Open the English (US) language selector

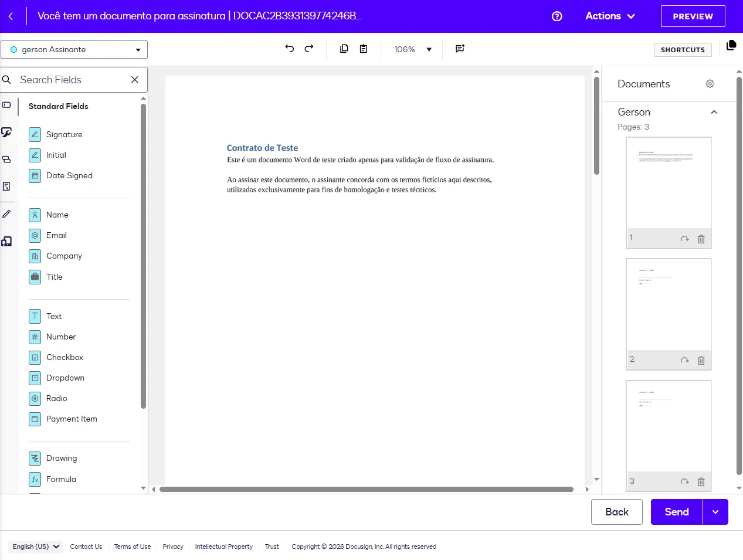point(35,546)
